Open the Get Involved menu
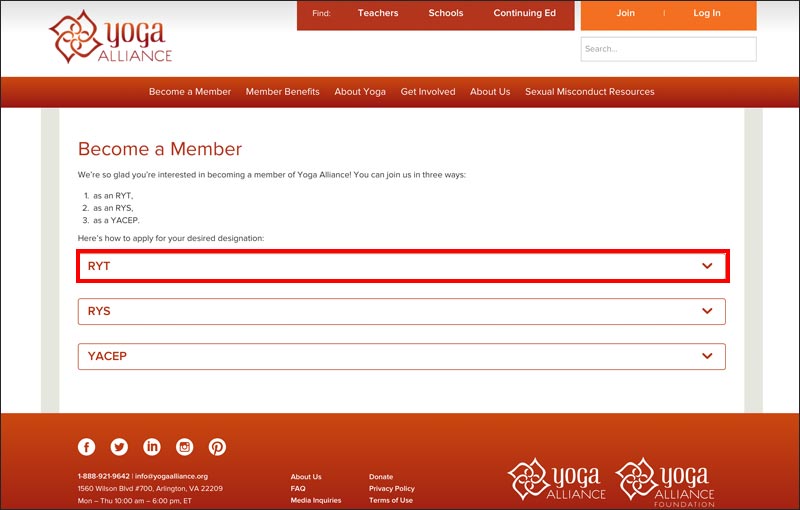800x510 pixels. click(x=428, y=92)
